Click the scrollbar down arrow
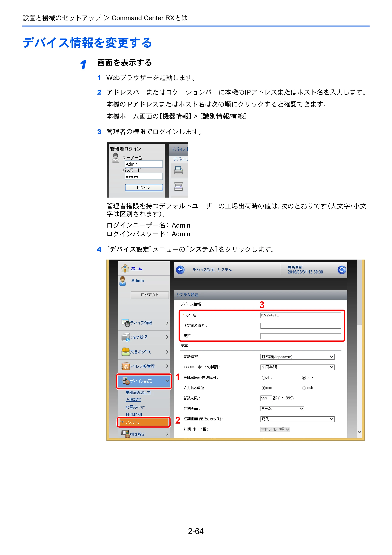Image resolution: width=392 pixels, height=555 pixels. point(359,432)
